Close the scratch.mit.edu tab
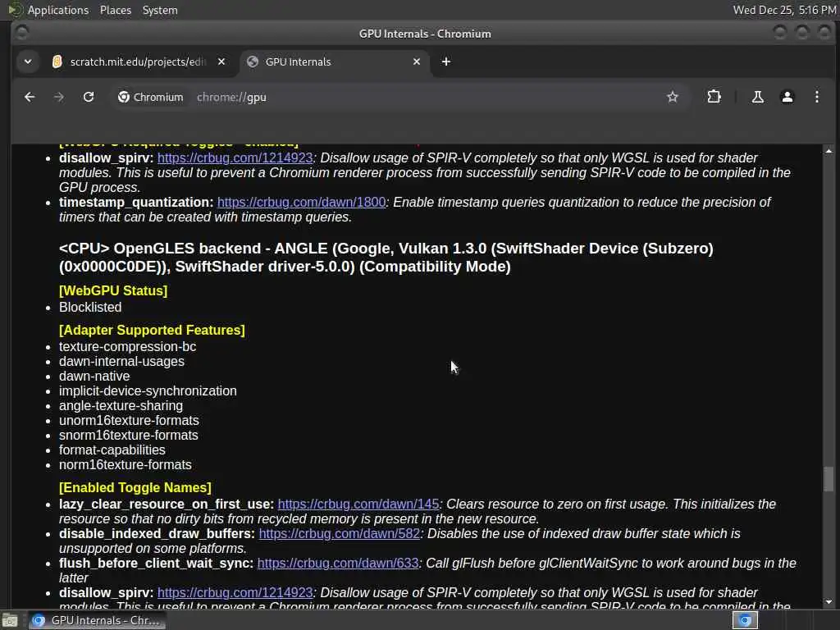The height and width of the screenshot is (630, 840). coord(221,62)
